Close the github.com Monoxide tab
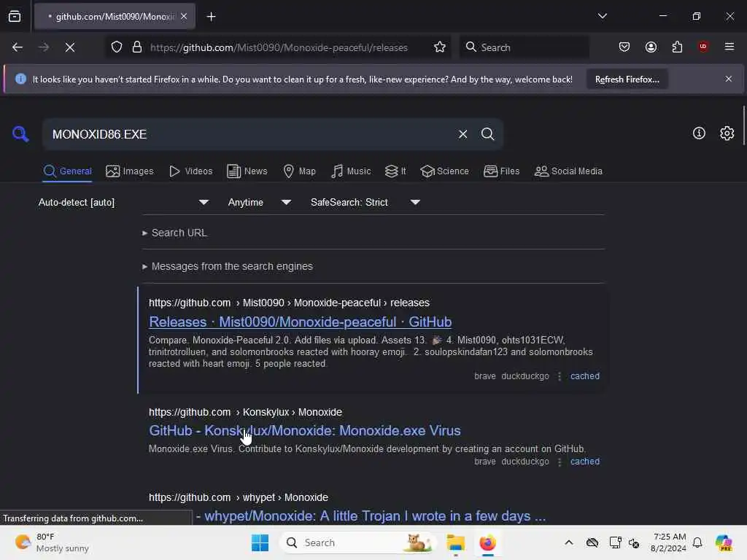Image resolution: width=747 pixels, height=560 pixels. pos(184,17)
